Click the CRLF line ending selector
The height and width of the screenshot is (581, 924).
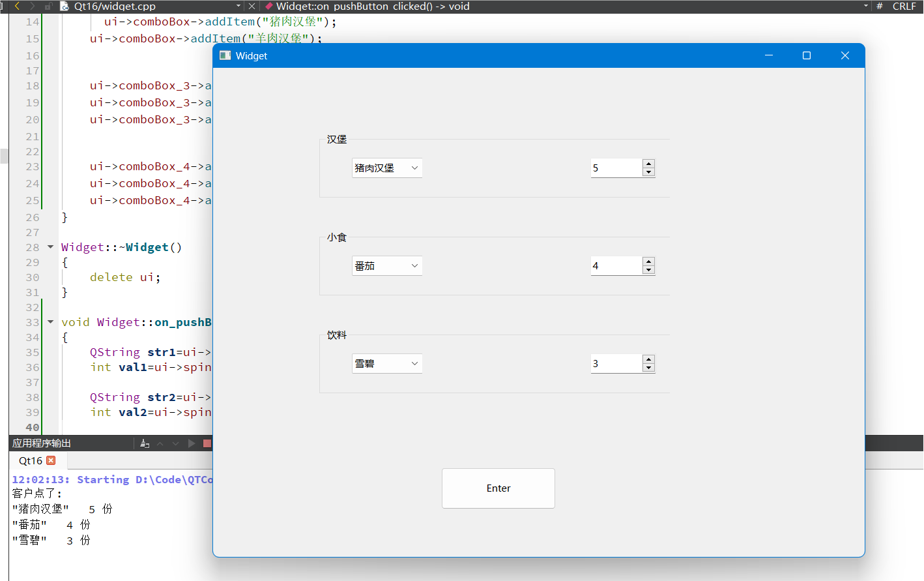point(904,6)
